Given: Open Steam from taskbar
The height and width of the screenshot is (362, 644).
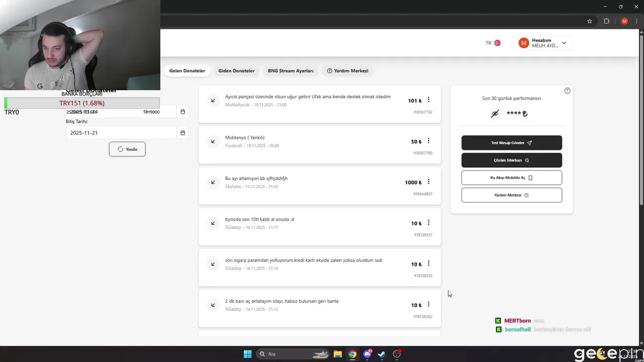Looking at the screenshot, I should point(382,354).
